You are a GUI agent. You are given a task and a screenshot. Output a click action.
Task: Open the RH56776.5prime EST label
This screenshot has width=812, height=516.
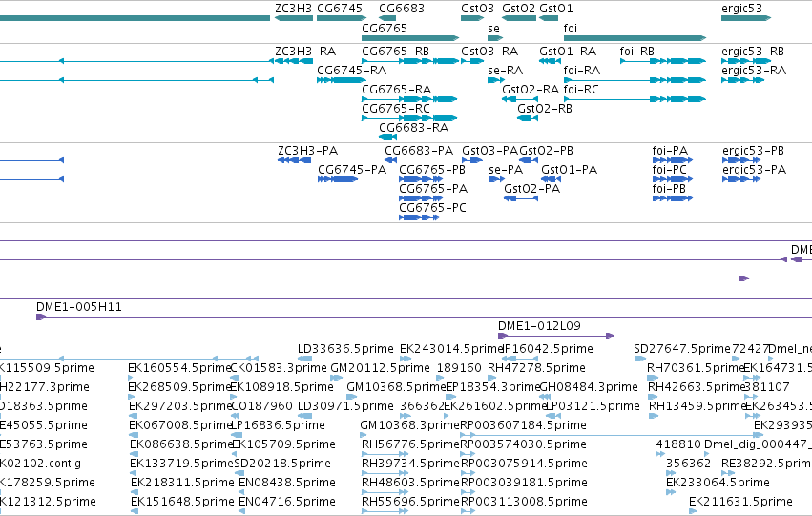tap(410, 444)
